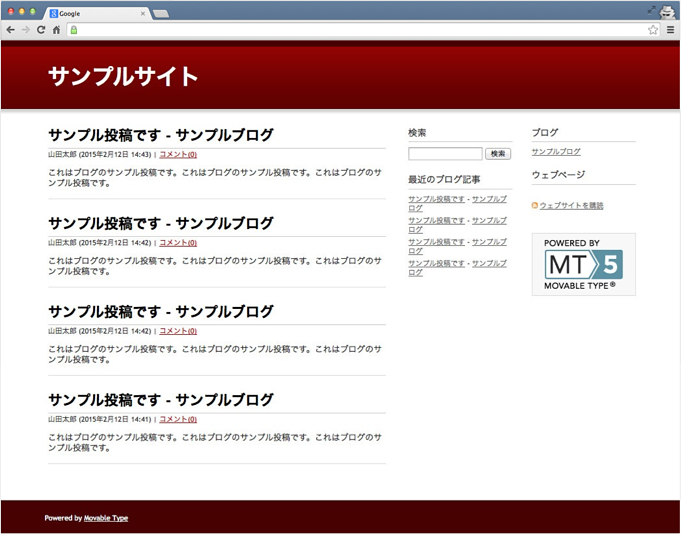Image resolution: width=681 pixels, height=534 pixels.
Task: Go back using the browser back arrow
Action: coord(11,30)
